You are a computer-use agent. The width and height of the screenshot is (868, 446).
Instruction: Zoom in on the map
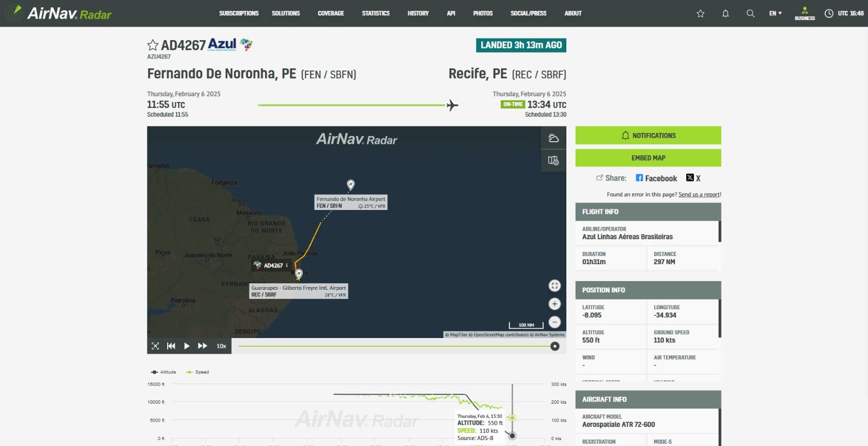coord(554,304)
